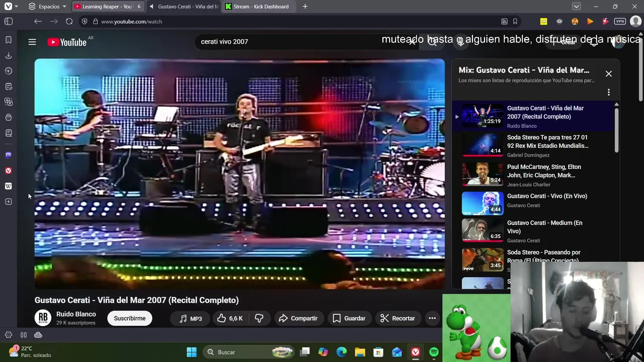This screenshot has height=362, width=644.
Task: Open Downloads panel in sidebar
Action: (9, 55)
